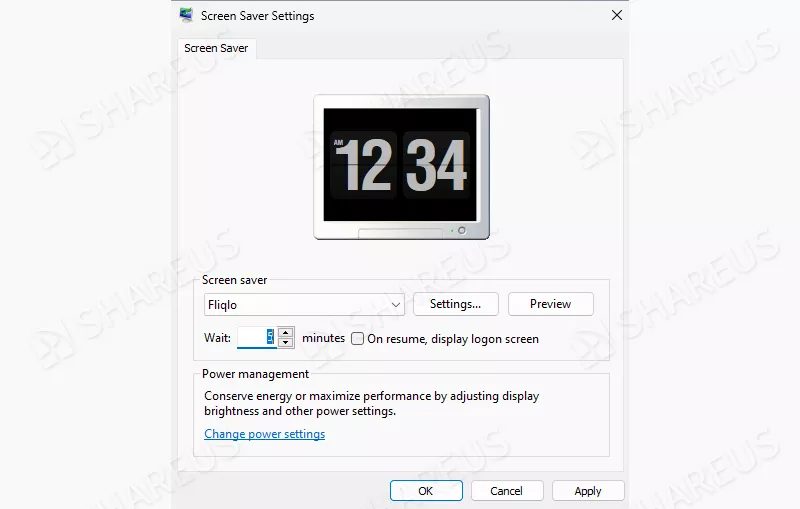Confirm with the OK button
This screenshot has height=509, width=800.
(426, 491)
